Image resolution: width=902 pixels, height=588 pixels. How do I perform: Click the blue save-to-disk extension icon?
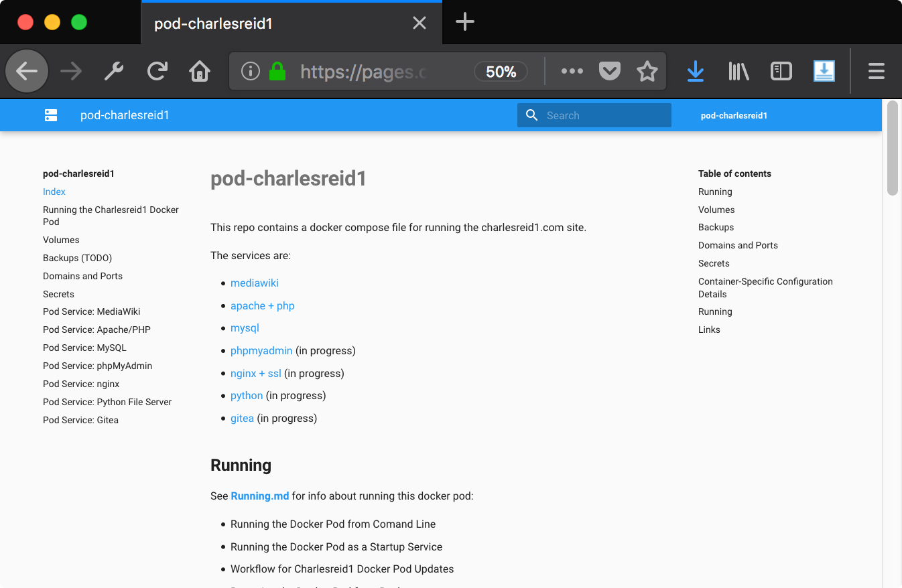tap(824, 71)
